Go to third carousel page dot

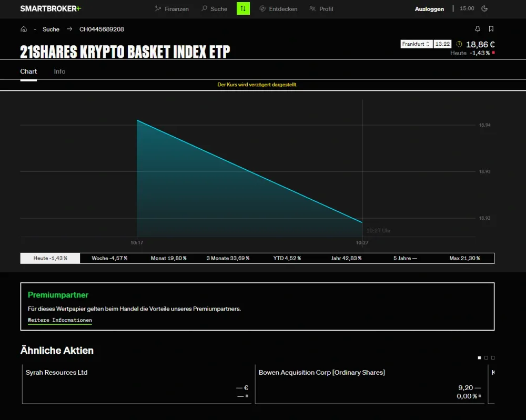pos(493,357)
